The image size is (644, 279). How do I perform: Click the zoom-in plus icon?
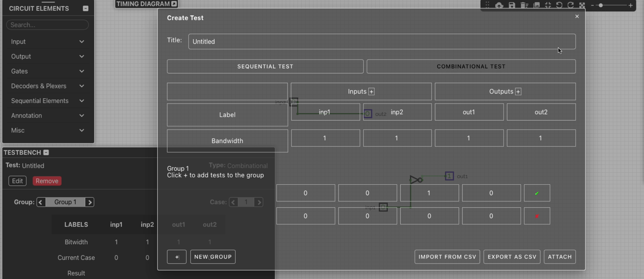pyautogui.click(x=631, y=5)
